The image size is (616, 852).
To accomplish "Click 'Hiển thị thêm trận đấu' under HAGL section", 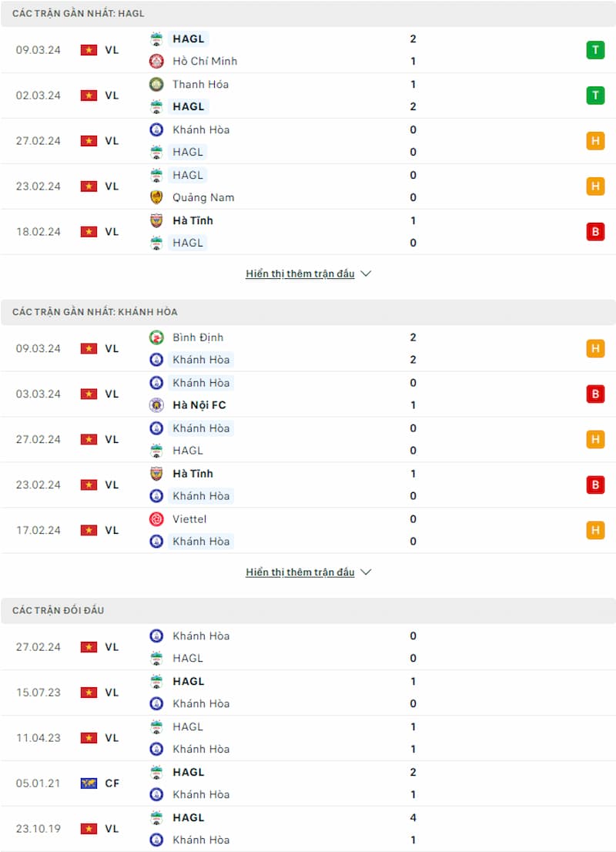I will [x=300, y=273].
